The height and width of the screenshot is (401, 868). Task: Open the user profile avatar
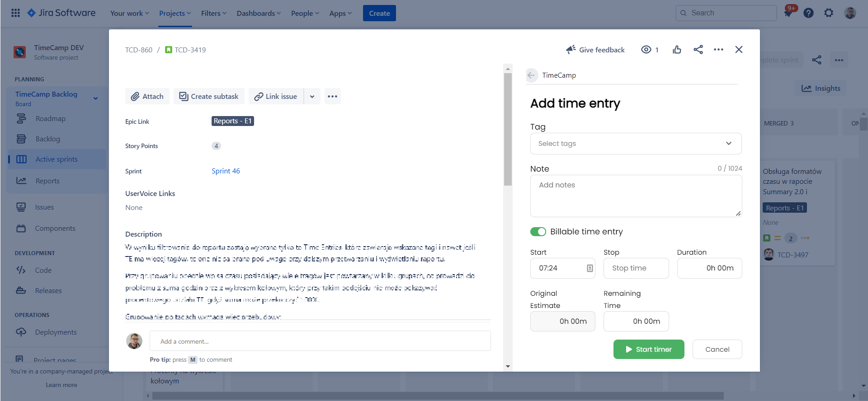coord(850,13)
